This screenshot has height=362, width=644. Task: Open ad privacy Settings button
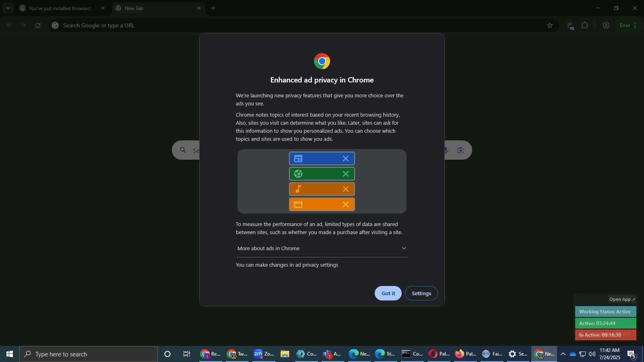[x=421, y=293]
